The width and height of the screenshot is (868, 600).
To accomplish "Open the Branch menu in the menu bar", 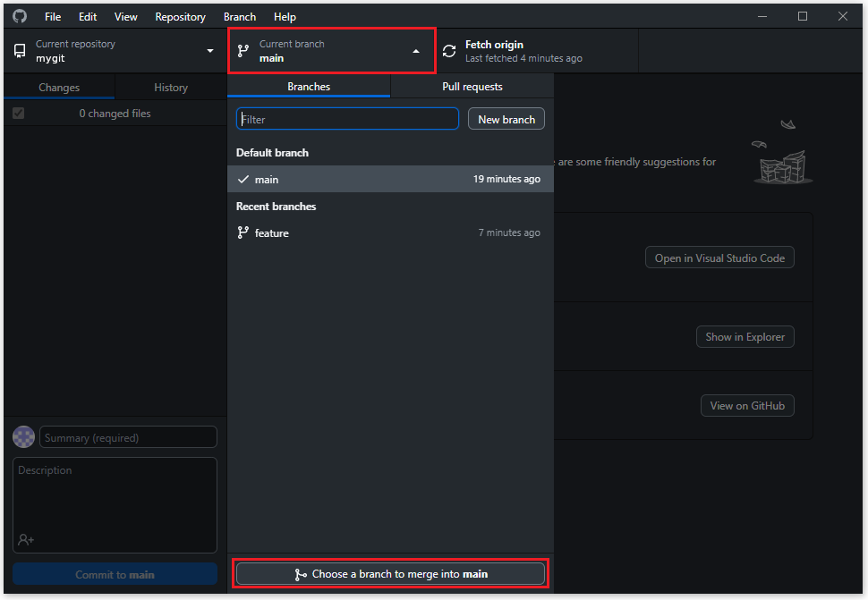I will coord(240,16).
